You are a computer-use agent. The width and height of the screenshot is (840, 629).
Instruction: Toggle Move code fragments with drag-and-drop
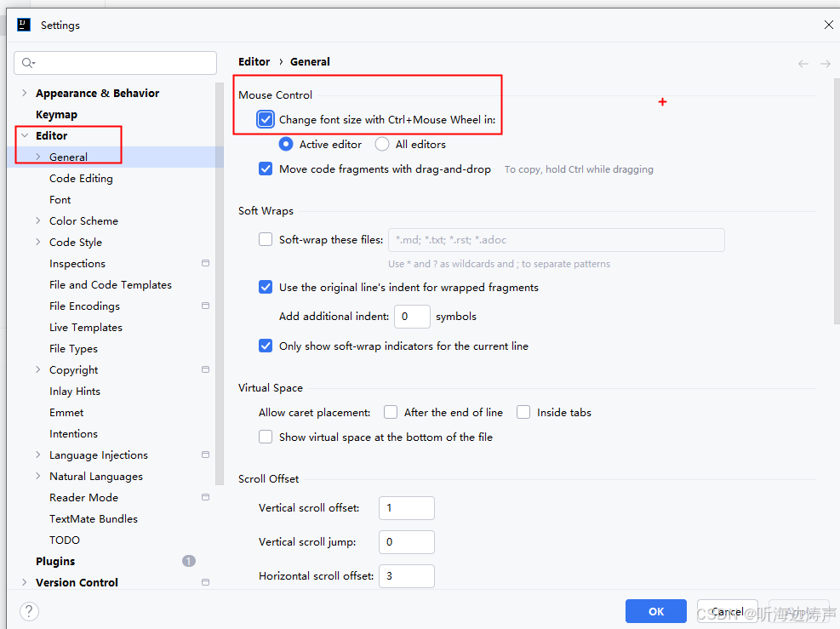[266, 169]
